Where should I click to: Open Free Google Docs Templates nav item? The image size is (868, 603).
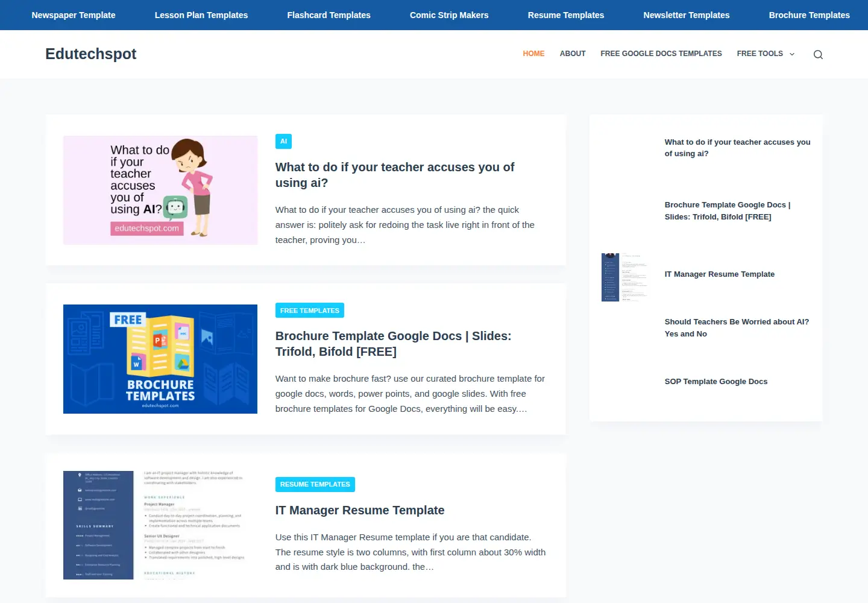tap(661, 54)
